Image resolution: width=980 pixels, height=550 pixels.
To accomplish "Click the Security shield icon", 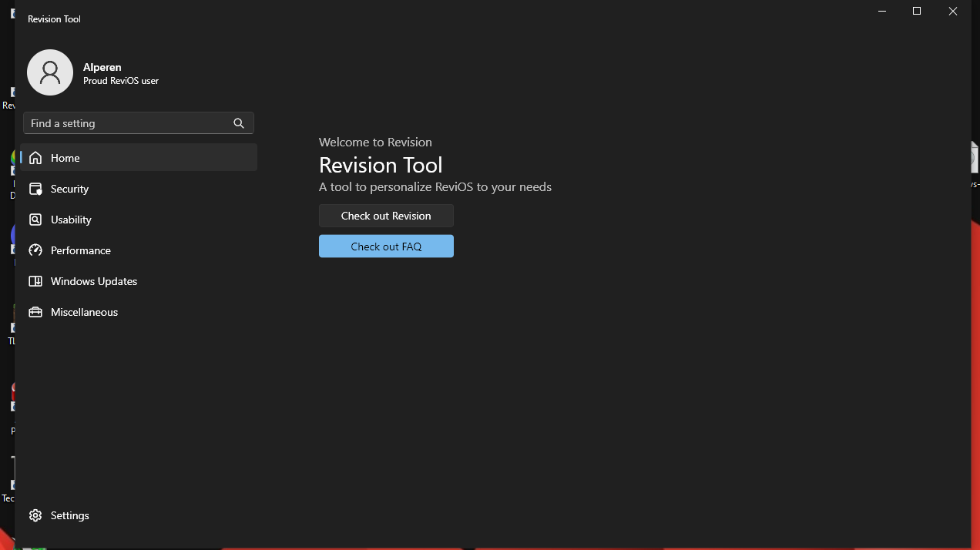I will tap(35, 189).
